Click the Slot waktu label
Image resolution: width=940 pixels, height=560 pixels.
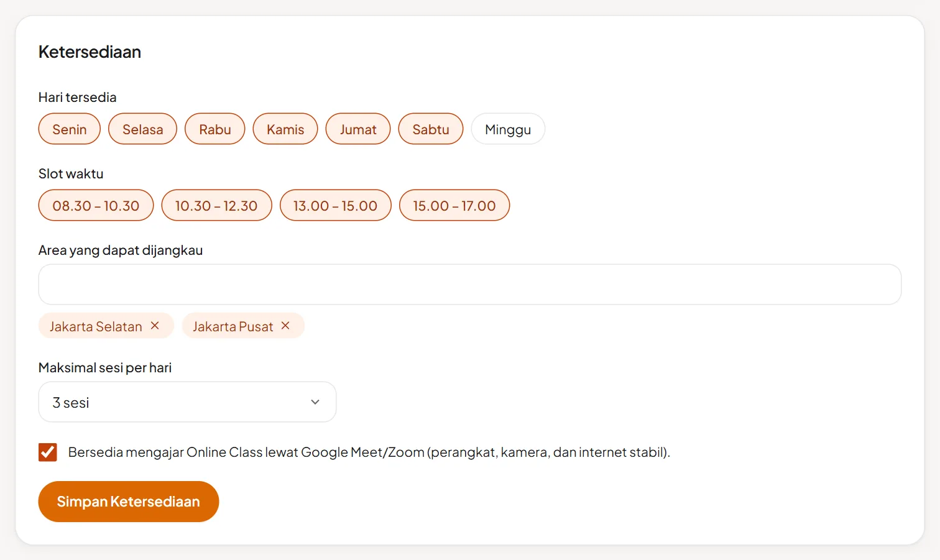[x=71, y=174]
